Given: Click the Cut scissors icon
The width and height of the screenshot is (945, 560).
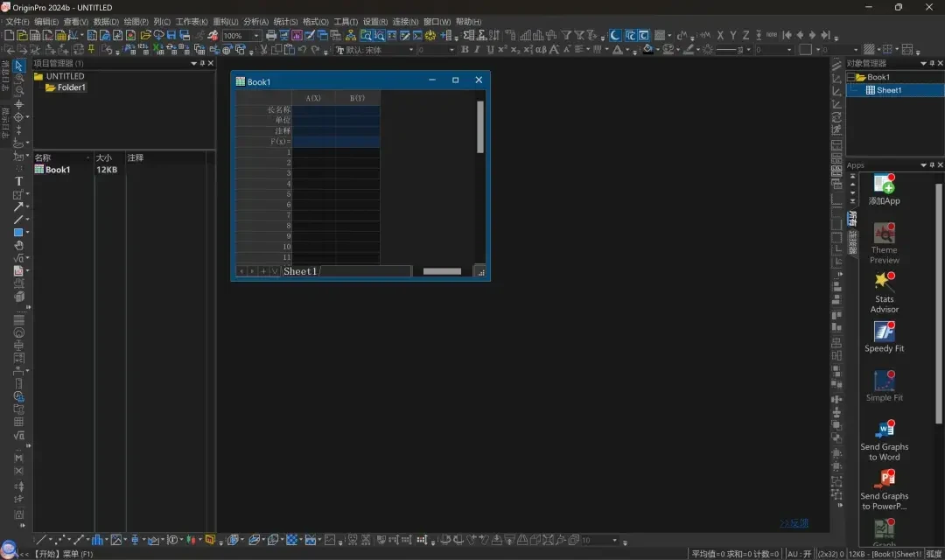Looking at the screenshot, I should 263,49.
